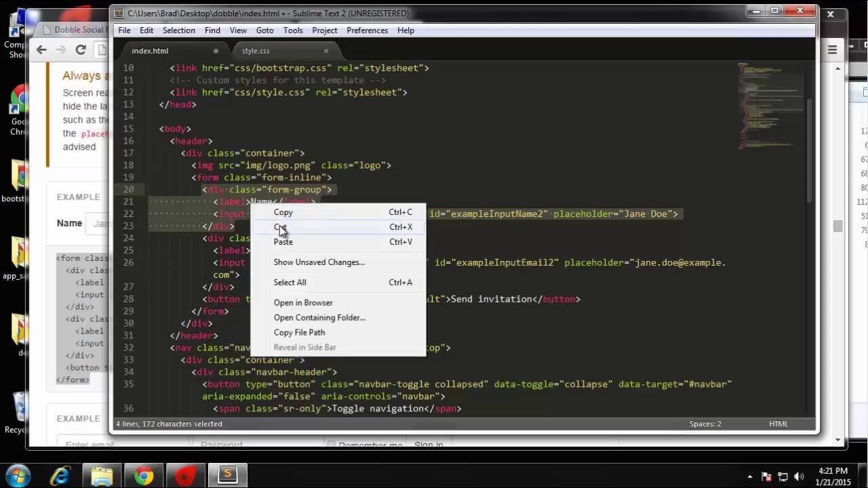Viewport: 868px width, 488px height.
Task: Close the style.css tab
Action: coord(326,51)
